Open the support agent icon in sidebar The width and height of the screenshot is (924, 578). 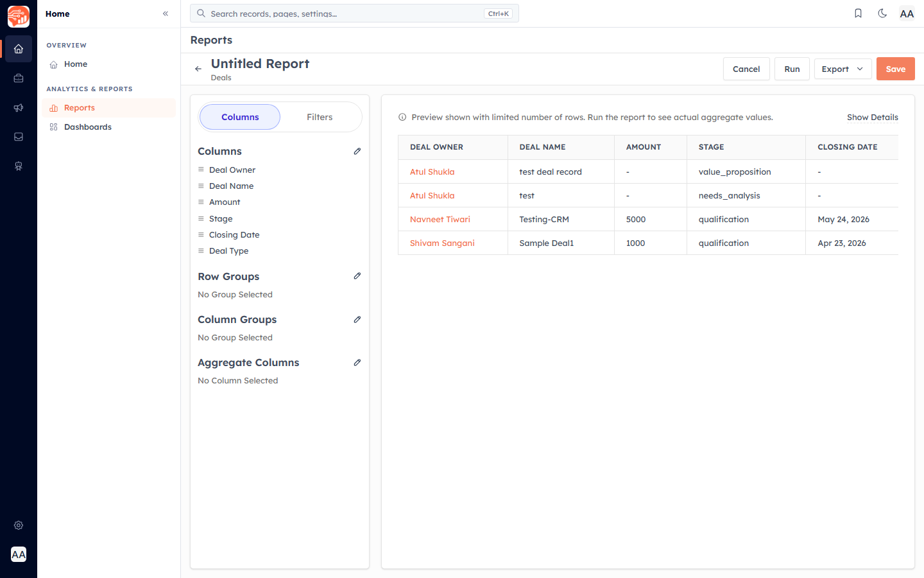[x=19, y=166]
